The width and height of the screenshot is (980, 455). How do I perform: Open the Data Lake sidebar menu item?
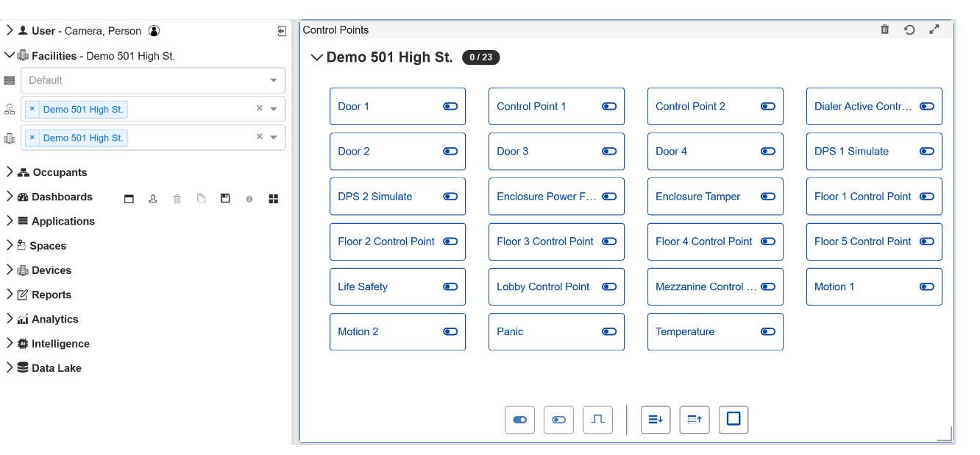click(56, 368)
